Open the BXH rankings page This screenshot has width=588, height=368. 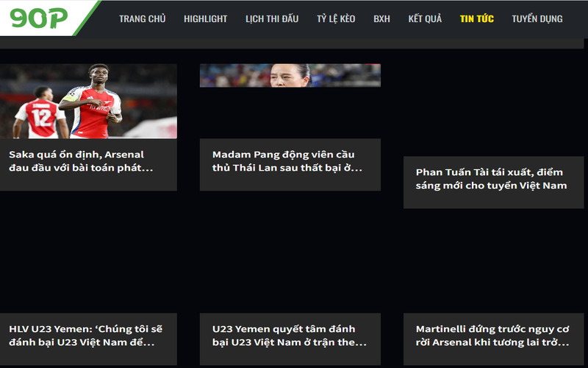click(381, 19)
